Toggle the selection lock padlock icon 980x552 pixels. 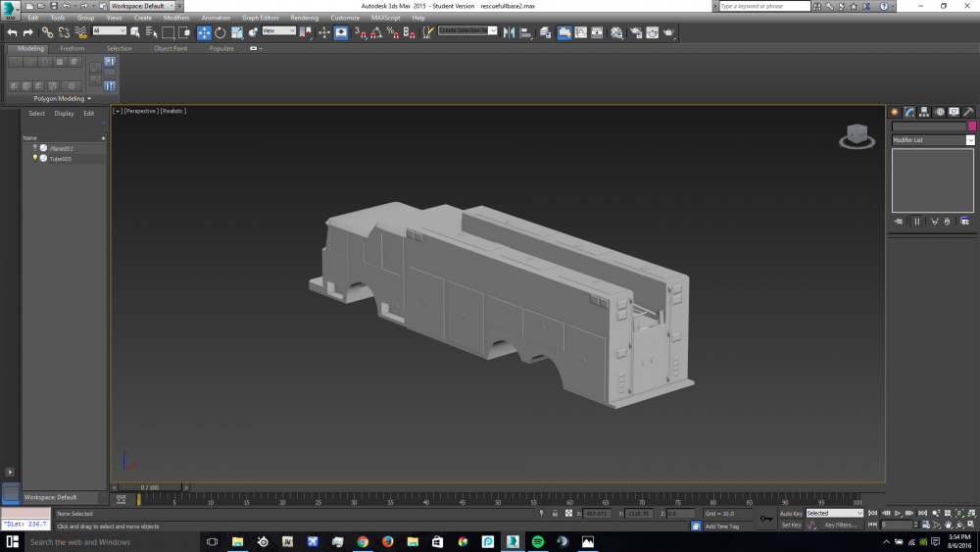point(555,514)
